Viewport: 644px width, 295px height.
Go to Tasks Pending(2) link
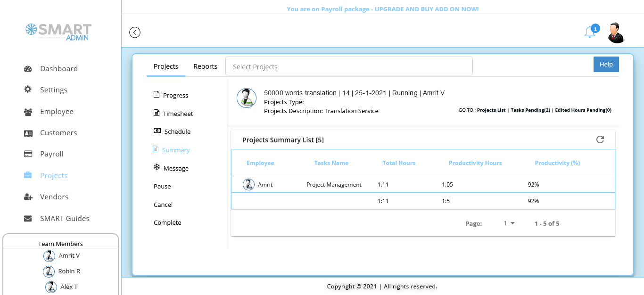click(530, 110)
